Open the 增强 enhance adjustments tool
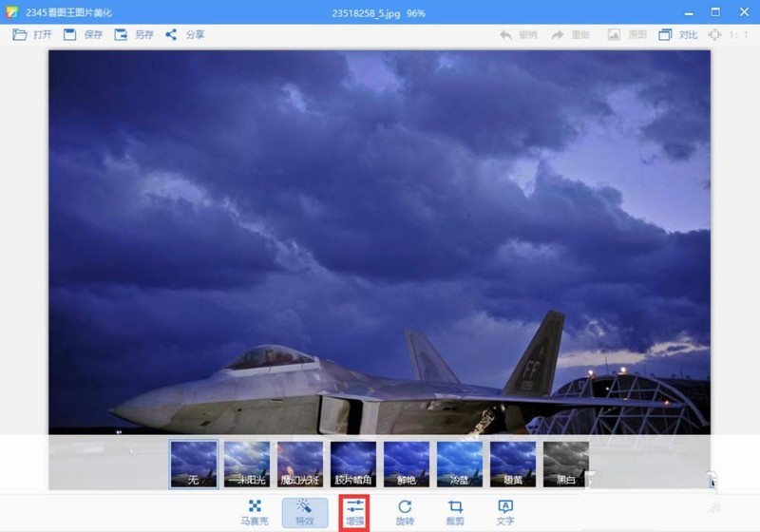 [x=354, y=513]
